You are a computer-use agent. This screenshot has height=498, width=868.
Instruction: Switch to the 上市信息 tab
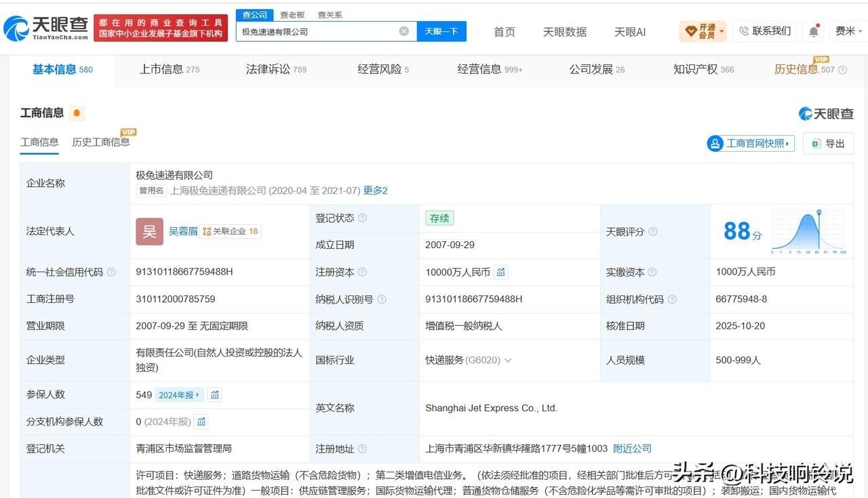(170, 69)
